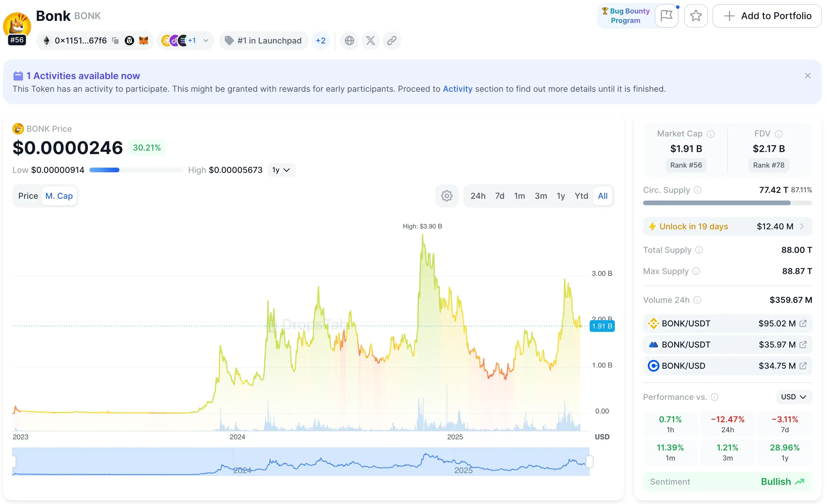Open chart settings gear icon
The image size is (826, 504).
447,196
